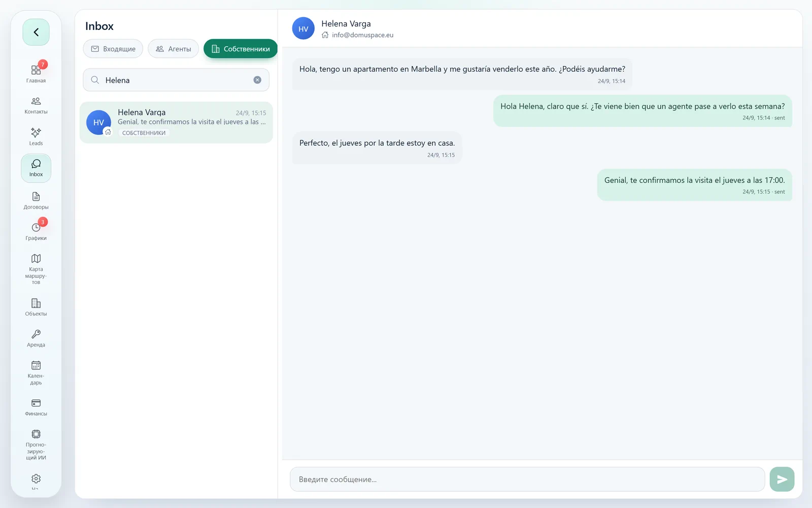
Task: Open settings gear in sidebar
Action: pos(36,479)
